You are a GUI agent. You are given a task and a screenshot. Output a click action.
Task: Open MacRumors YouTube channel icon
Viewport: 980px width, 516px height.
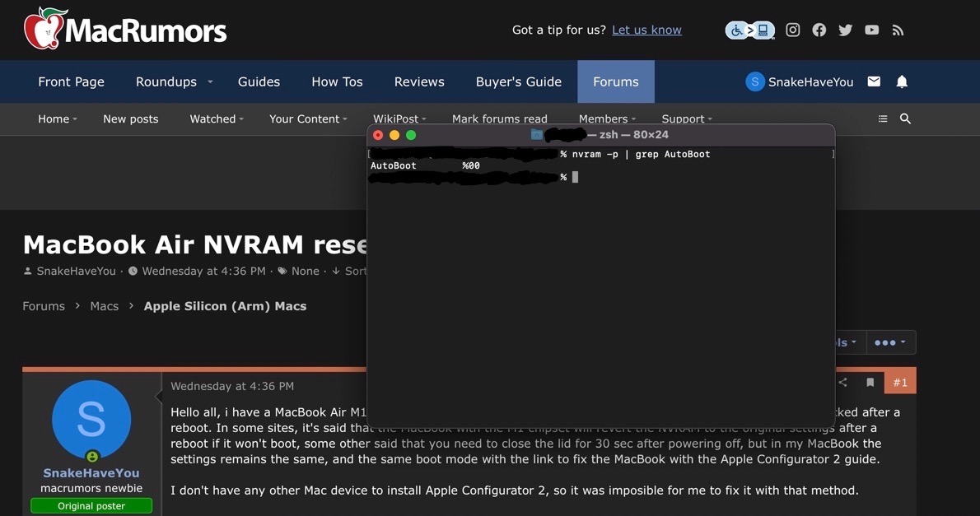[871, 30]
